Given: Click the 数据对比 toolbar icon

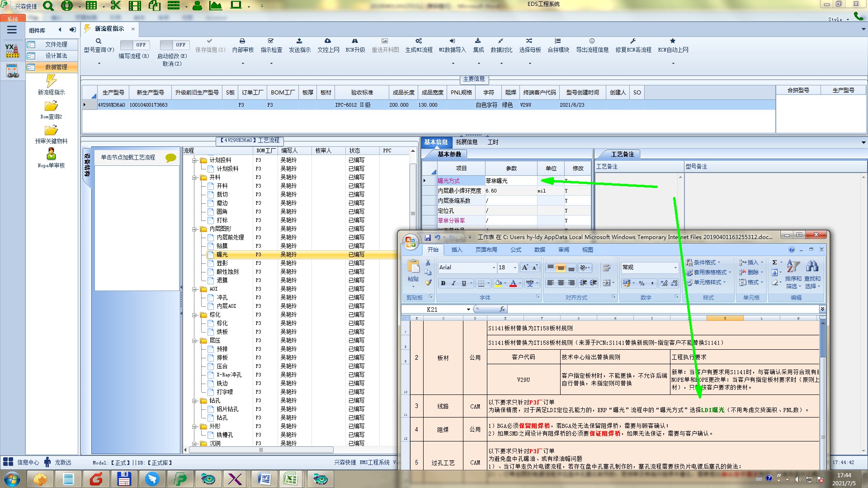Looking at the screenshot, I should pyautogui.click(x=501, y=41).
